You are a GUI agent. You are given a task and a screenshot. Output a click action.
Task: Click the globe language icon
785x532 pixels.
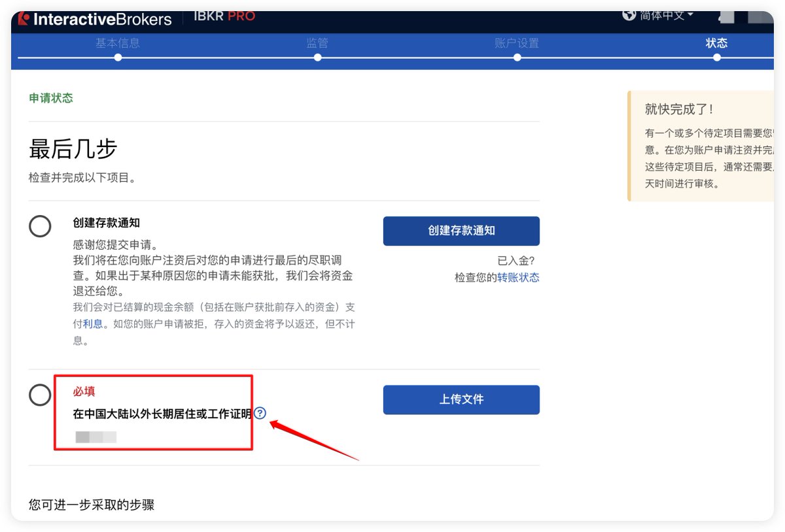(x=629, y=15)
